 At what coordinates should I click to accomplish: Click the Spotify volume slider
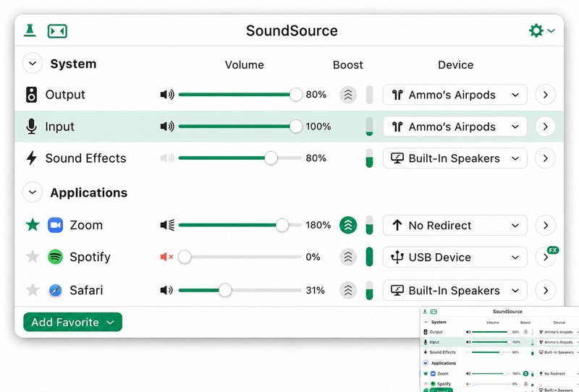click(240, 257)
